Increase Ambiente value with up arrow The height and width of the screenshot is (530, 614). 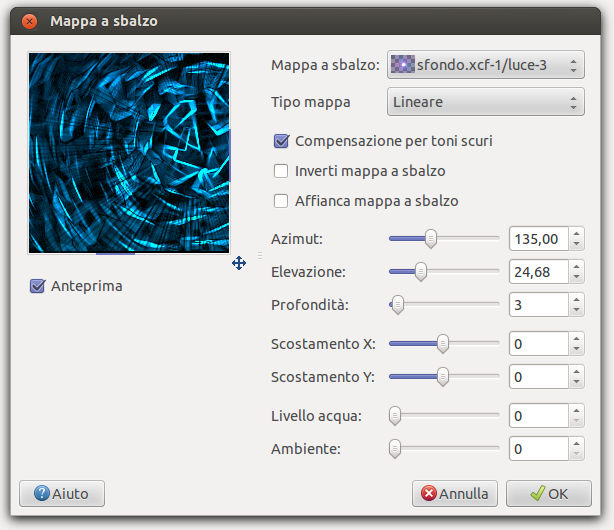point(576,443)
